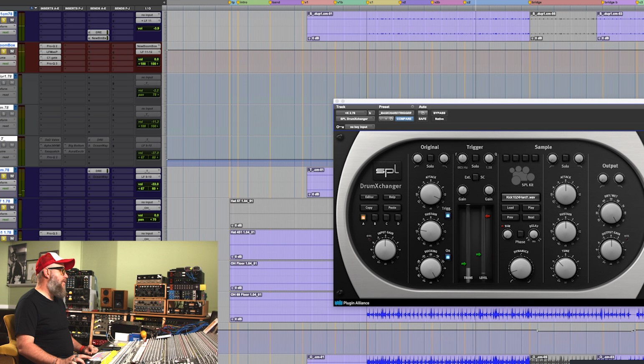Open the NewBoomBox input path selector
644x364 pixels.
click(x=148, y=46)
